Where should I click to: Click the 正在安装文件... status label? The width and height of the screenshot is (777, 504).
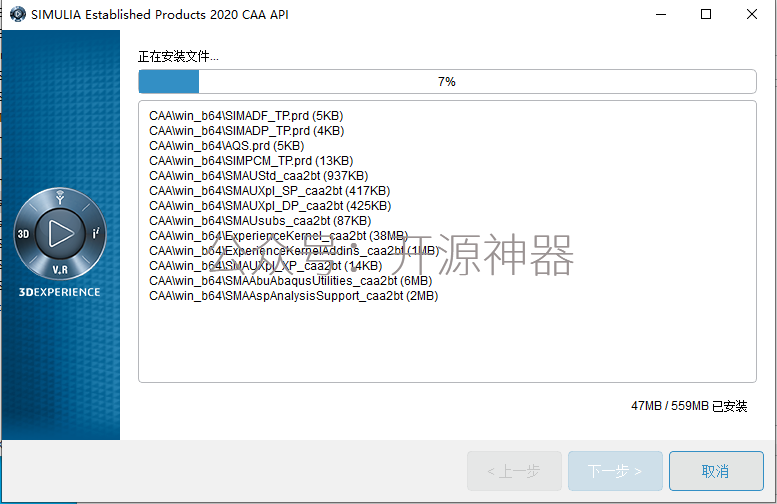coord(178,56)
